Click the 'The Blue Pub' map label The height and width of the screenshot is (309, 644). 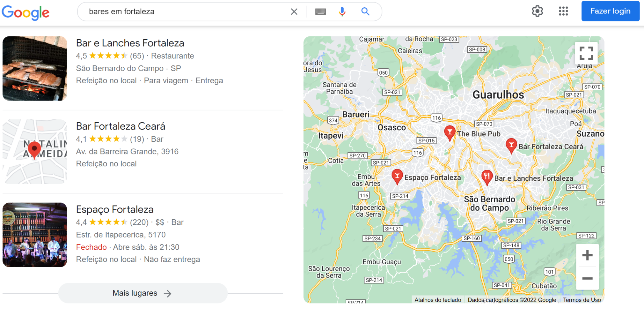tap(479, 134)
